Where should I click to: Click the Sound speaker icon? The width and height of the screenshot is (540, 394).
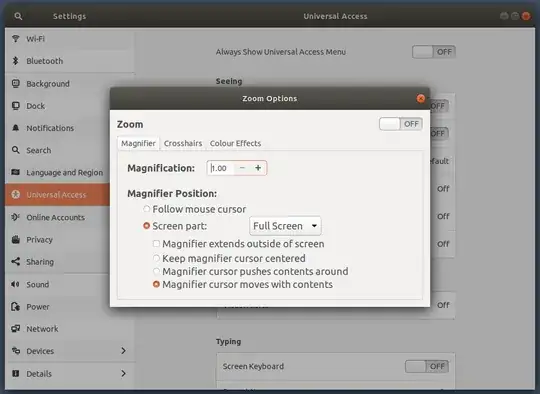[x=15, y=284]
